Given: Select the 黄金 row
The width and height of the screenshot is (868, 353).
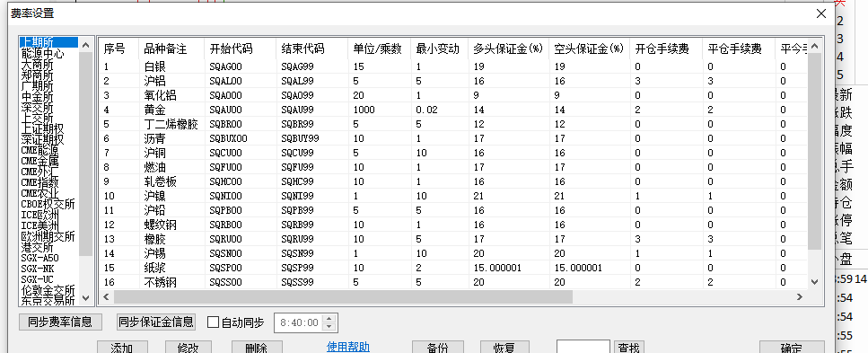Looking at the screenshot, I should pos(452,110).
